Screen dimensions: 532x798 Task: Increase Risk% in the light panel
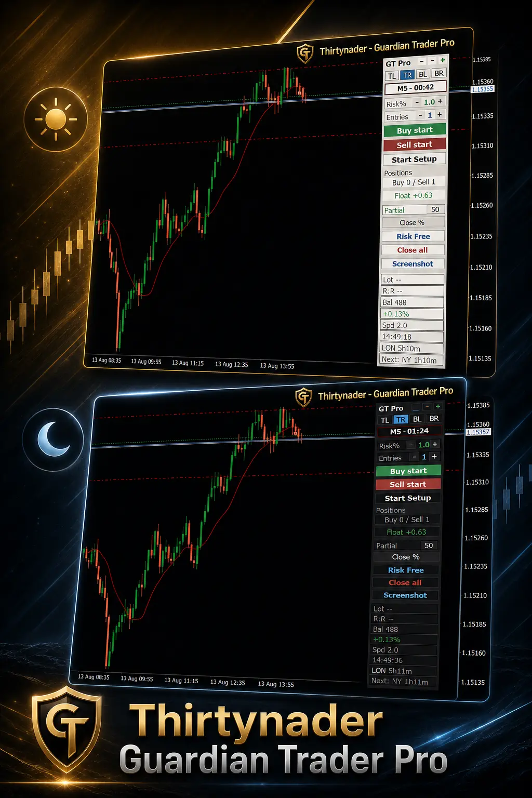[440, 101]
